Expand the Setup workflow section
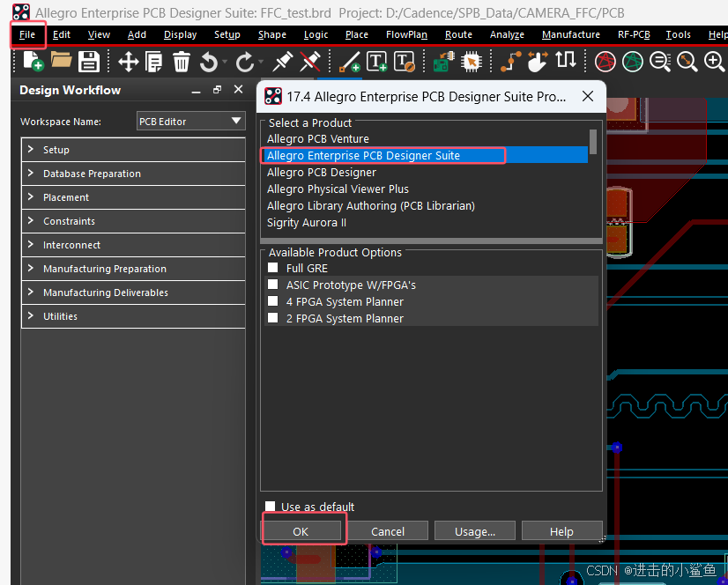Image resolution: width=728 pixels, height=585 pixels. click(133, 150)
